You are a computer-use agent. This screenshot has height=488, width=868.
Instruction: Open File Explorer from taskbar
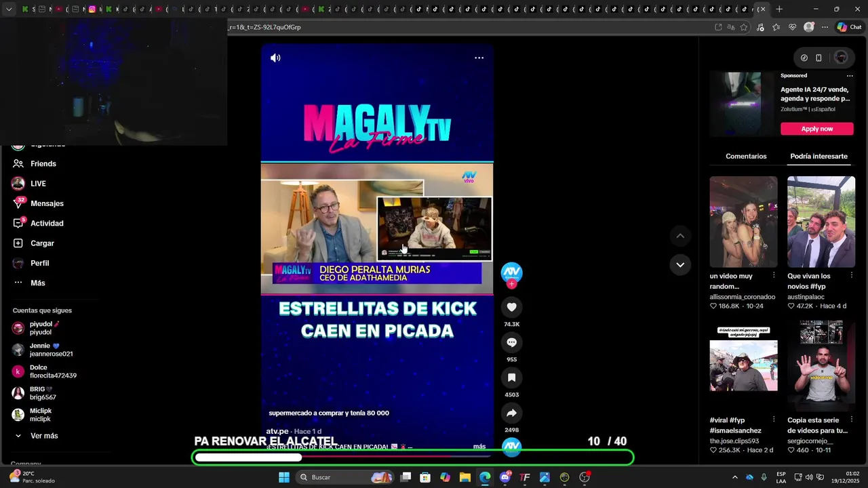click(x=465, y=477)
